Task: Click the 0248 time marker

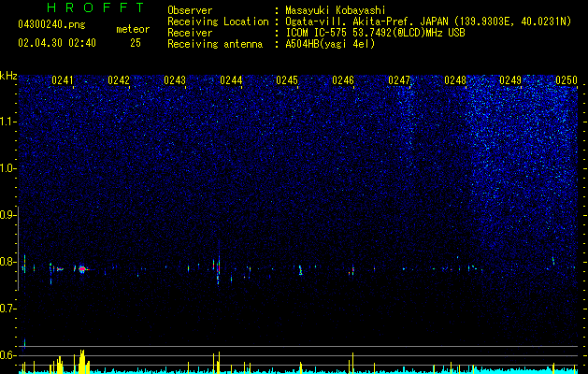Action: tap(455, 80)
